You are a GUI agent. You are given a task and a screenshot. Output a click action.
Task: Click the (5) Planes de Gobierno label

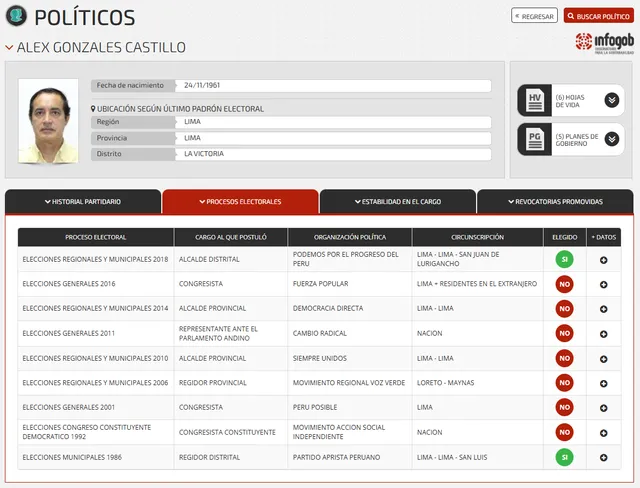(577, 140)
